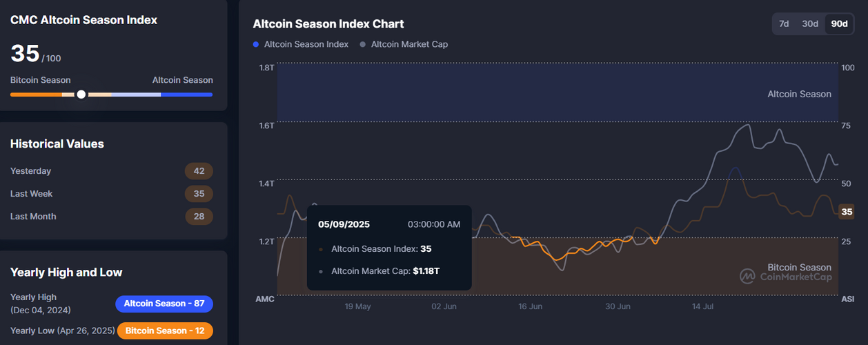Click the orange Bitcoin Season - 12 badge

coord(165,331)
